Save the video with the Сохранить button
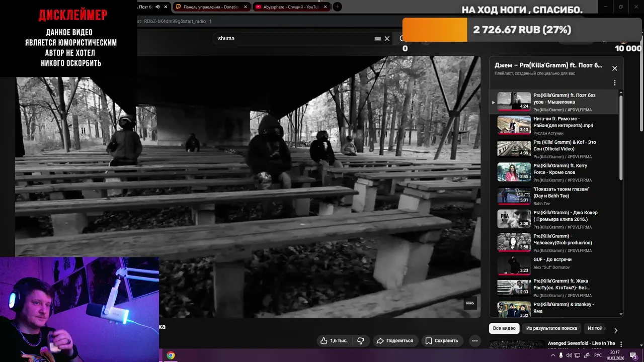Viewport: 644px width, 362px height. click(442, 340)
